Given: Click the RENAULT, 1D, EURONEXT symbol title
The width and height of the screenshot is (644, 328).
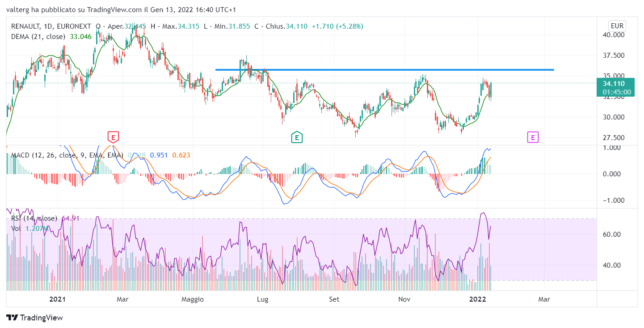Looking at the screenshot, I should [51, 26].
